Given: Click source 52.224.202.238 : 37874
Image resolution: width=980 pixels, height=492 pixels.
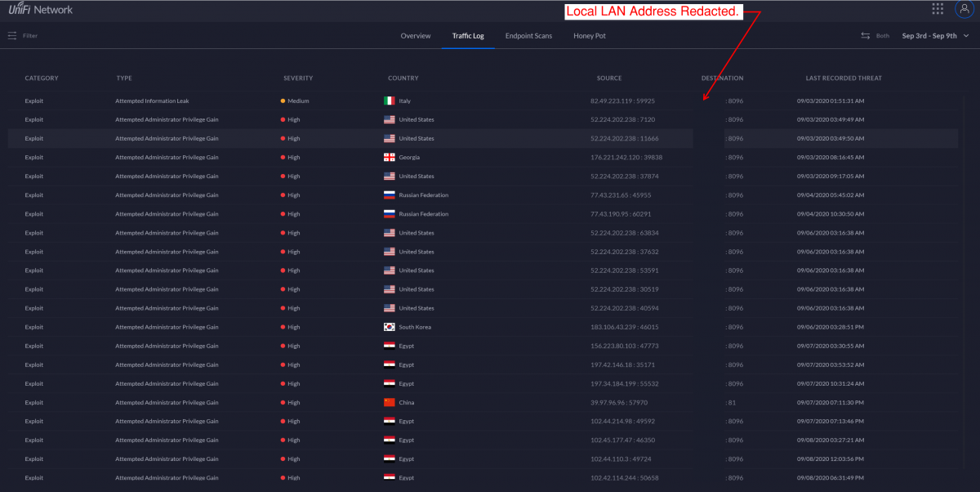Looking at the screenshot, I should (624, 176).
